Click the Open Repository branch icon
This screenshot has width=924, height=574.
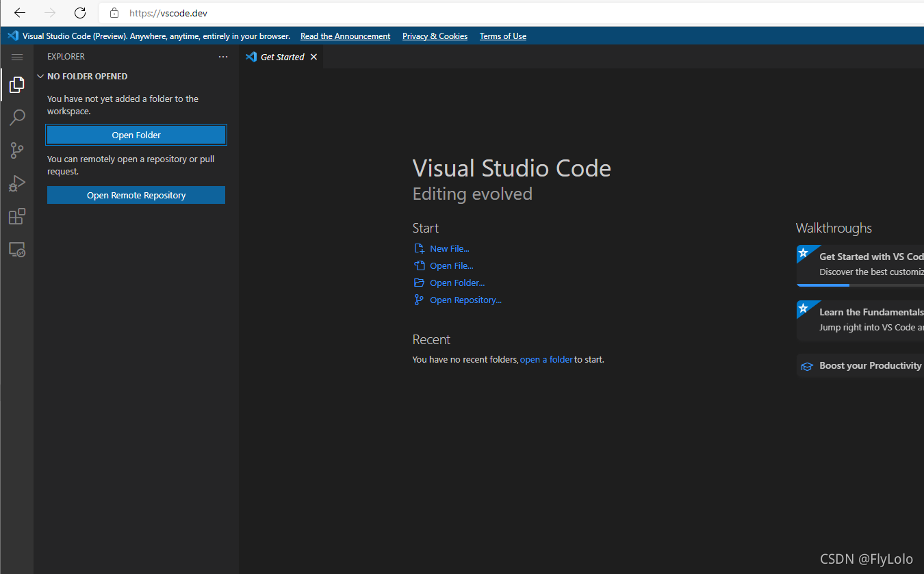(x=419, y=300)
